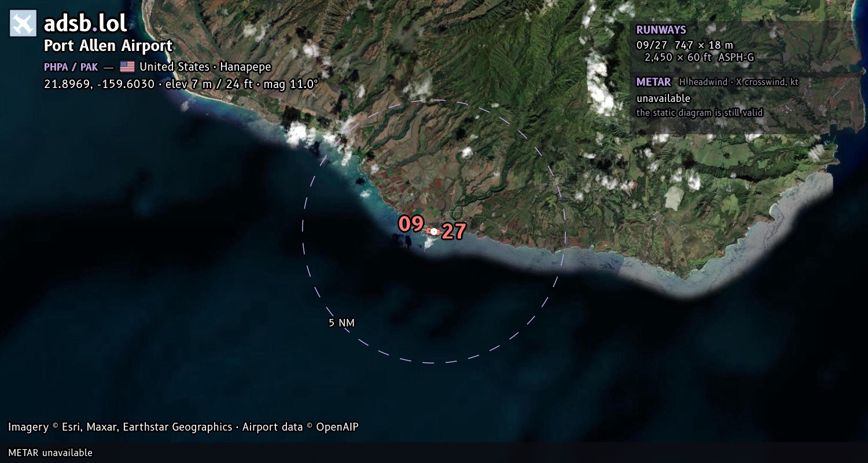Click the "PHPA / PAK" airport code
The height and width of the screenshot is (463, 868).
71,67
